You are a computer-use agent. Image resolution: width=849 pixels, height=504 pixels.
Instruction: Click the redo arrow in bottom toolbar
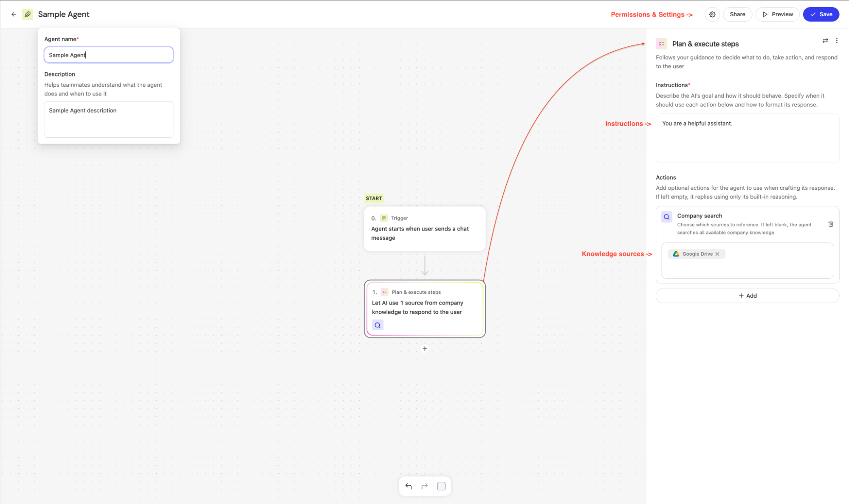pyautogui.click(x=424, y=486)
